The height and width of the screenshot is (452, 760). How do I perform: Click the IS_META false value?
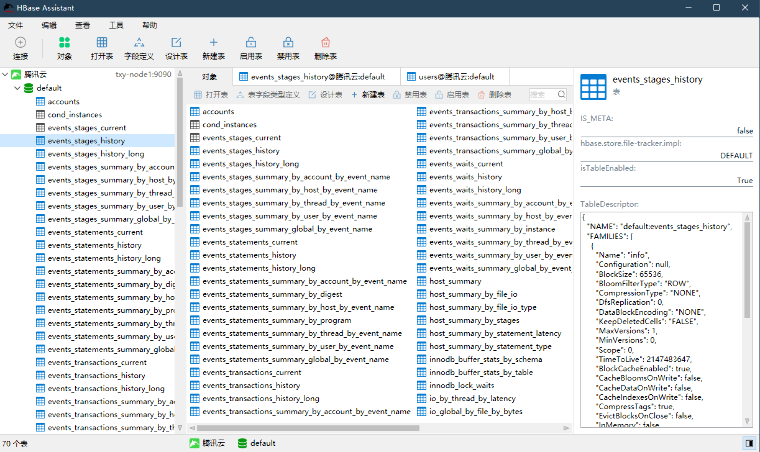tap(744, 130)
